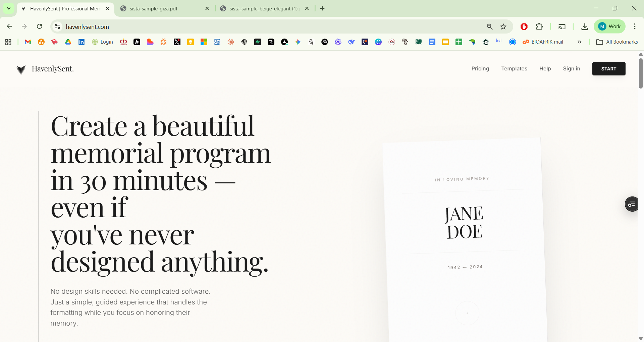Click the bookmark star icon

coord(503,26)
